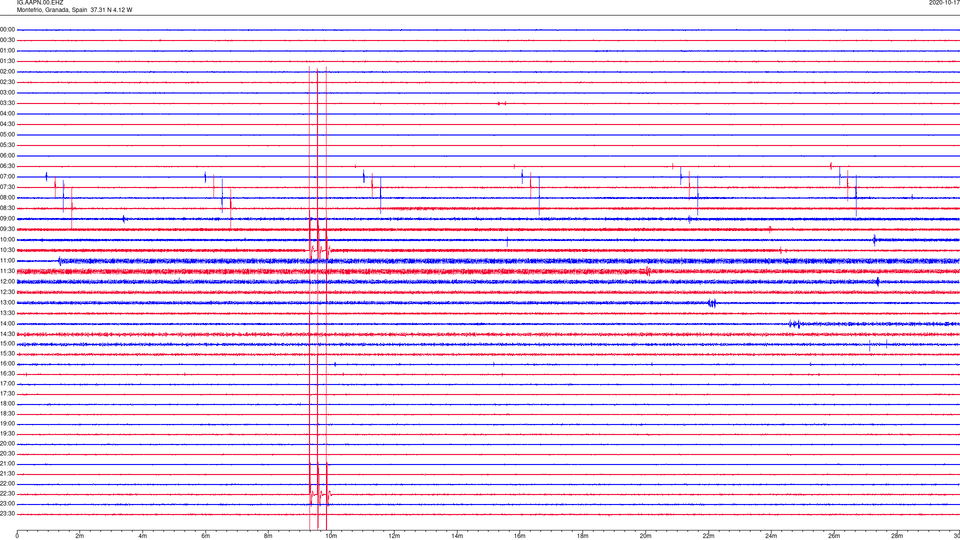Click the 18m minute-axis label
Image resolution: width=960 pixels, height=540 pixels.
click(x=583, y=536)
